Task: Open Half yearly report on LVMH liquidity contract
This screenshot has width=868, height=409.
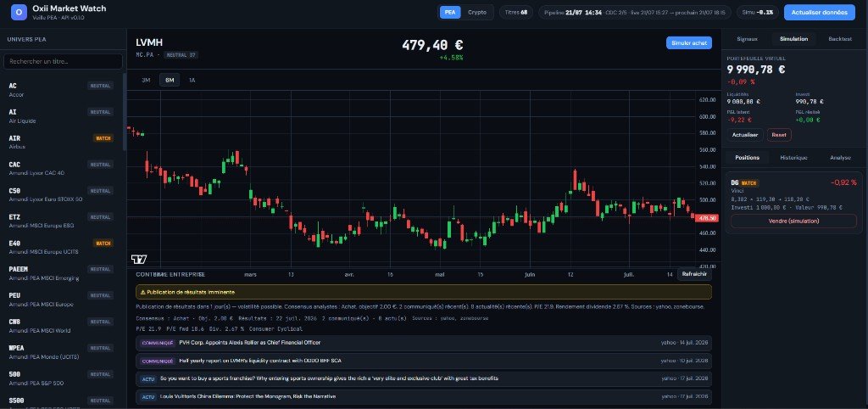Action: 424,361
